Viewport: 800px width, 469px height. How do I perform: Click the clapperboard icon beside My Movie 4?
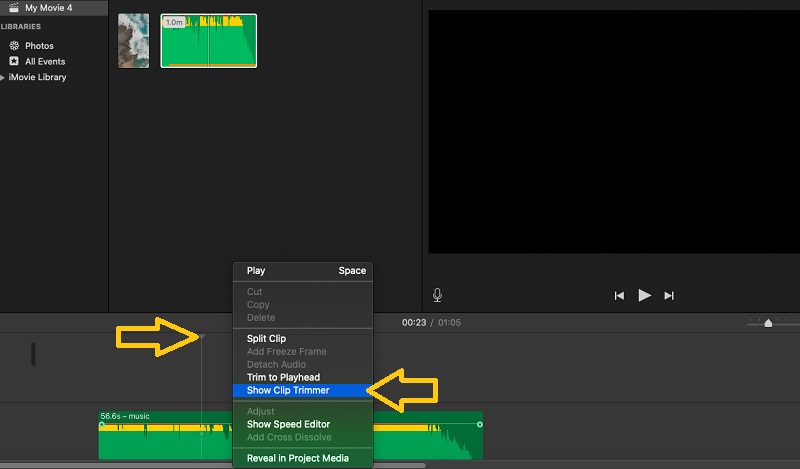(14, 8)
